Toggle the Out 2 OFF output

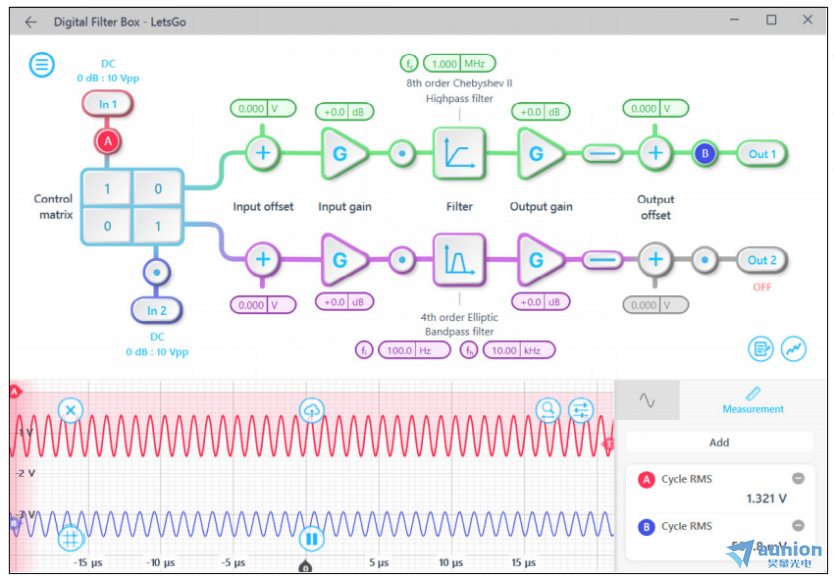pyautogui.click(x=762, y=260)
